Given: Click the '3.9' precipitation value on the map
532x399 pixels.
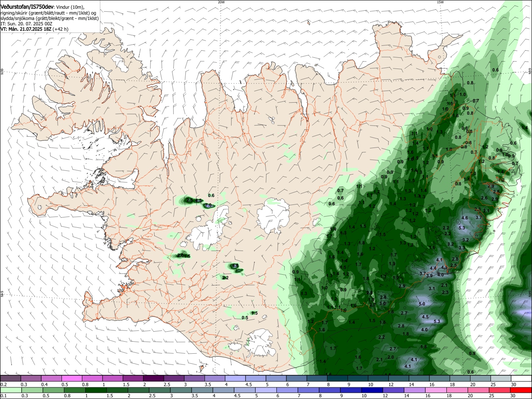Looking at the screenshot, I should (x=429, y=276).
